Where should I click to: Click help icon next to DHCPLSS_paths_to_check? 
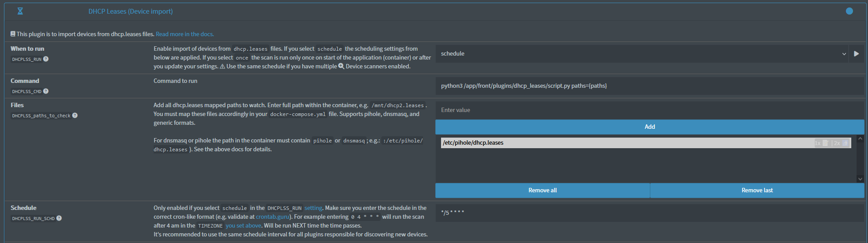(x=75, y=116)
